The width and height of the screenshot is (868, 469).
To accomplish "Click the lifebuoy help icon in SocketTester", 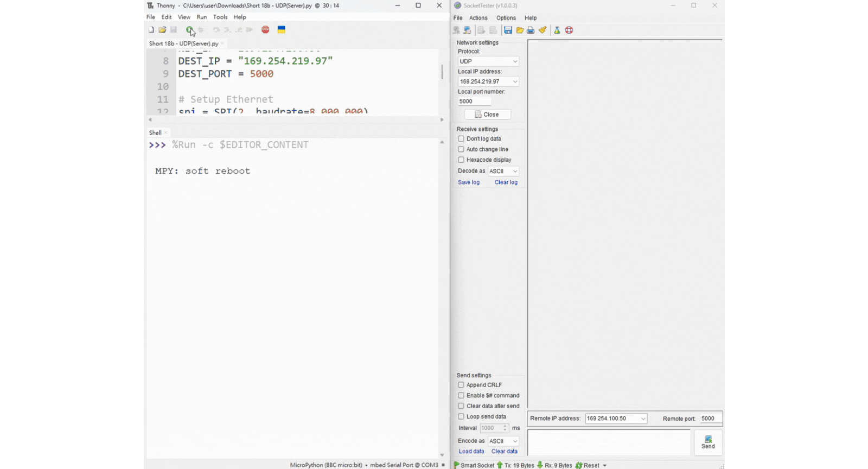I will pyautogui.click(x=569, y=30).
